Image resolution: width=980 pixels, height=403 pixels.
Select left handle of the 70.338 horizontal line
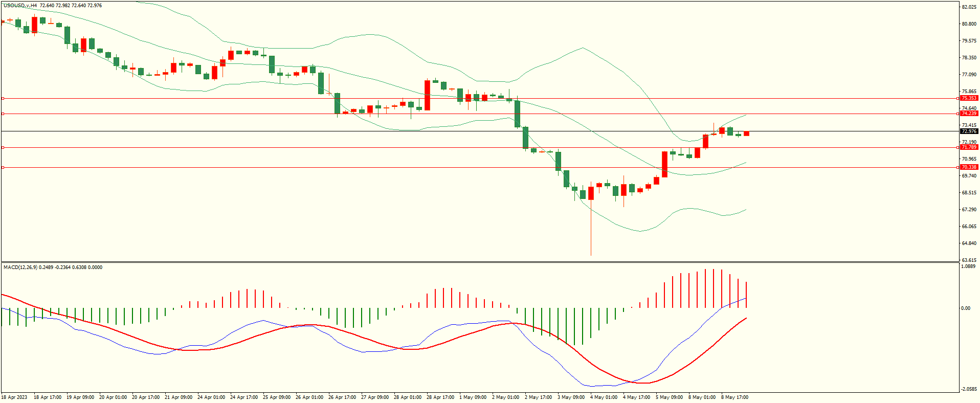click(3, 167)
